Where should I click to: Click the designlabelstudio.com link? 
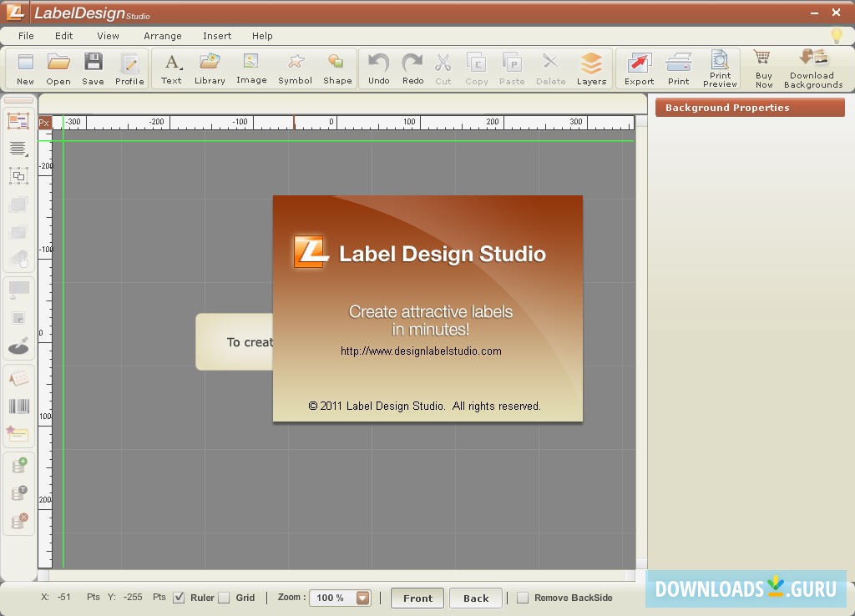pyautogui.click(x=421, y=351)
